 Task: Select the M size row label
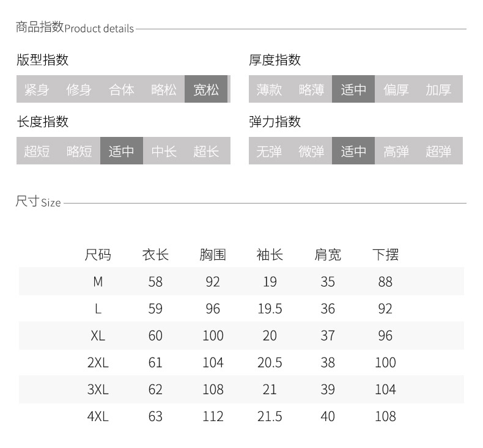tap(98, 282)
